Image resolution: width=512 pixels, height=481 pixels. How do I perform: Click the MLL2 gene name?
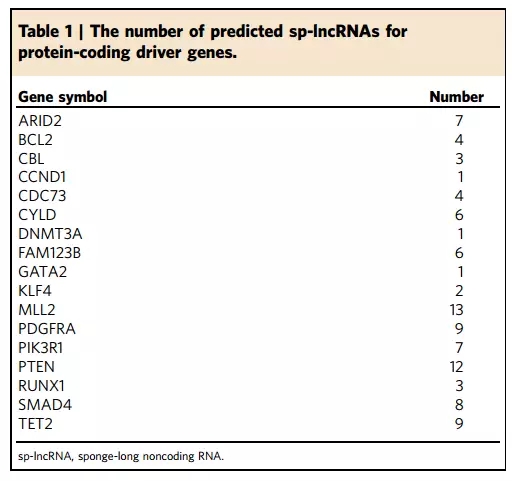coord(37,310)
